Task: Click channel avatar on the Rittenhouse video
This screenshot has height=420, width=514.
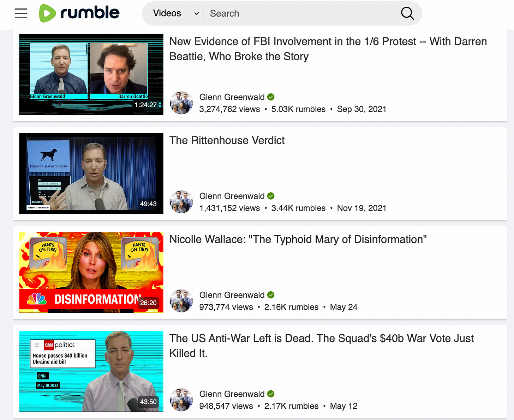Action: coord(181,202)
